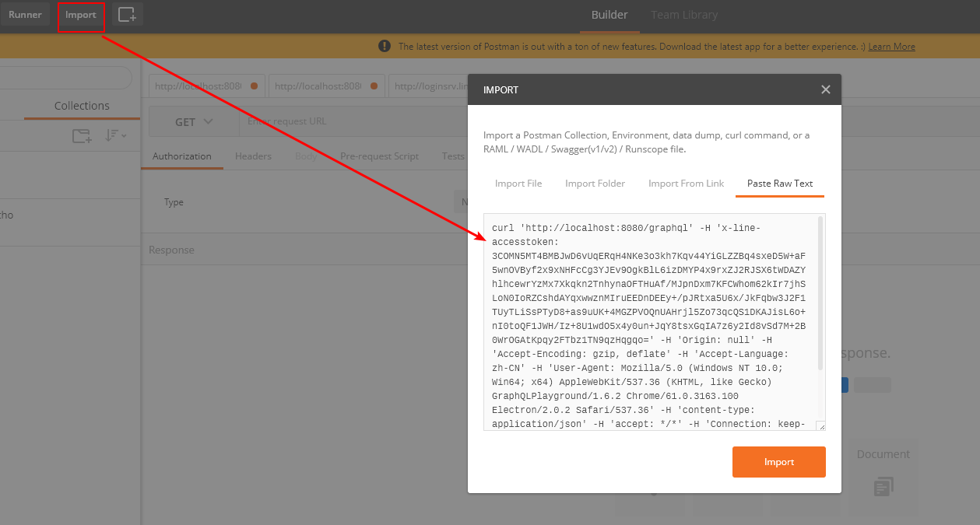Screen dimensions: 980x525
Task: Close the Import dialog with X
Action: pyautogui.click(x=826, y=89)
